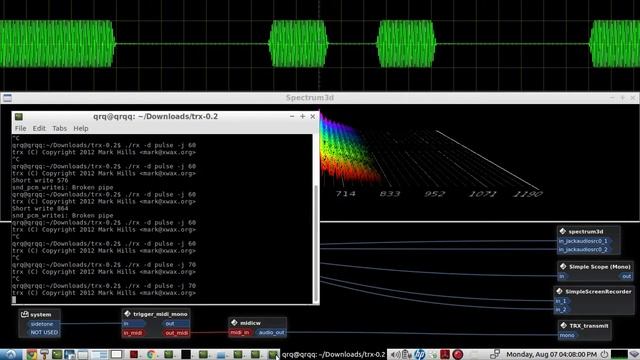Click the 833 frequency label in Spectrum3d

(389, 193)
